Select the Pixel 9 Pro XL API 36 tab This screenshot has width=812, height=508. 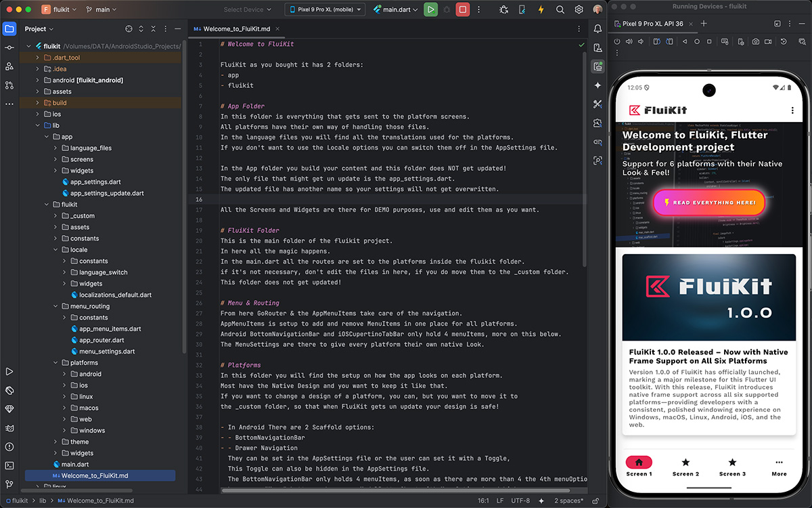pos(652,22)
